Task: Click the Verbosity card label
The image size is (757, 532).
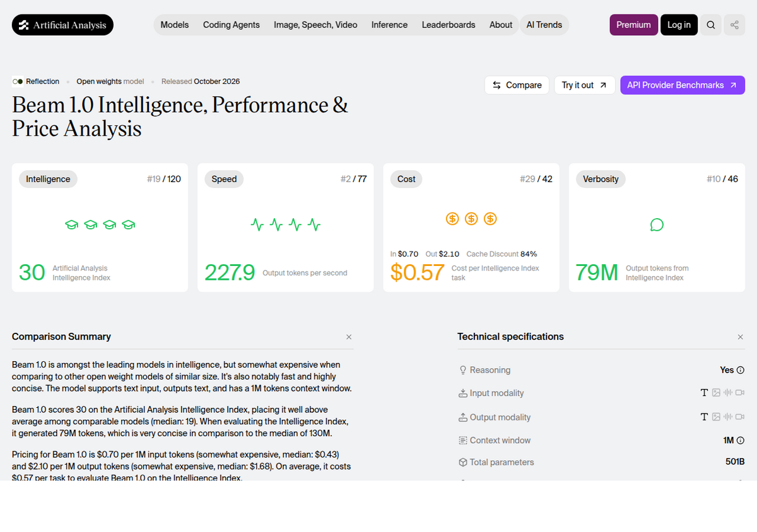Action: click(x=601, y=179)
